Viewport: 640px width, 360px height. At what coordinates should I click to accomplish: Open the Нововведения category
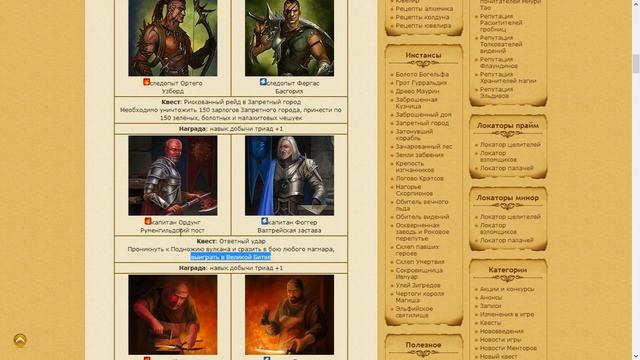[502, 331]
